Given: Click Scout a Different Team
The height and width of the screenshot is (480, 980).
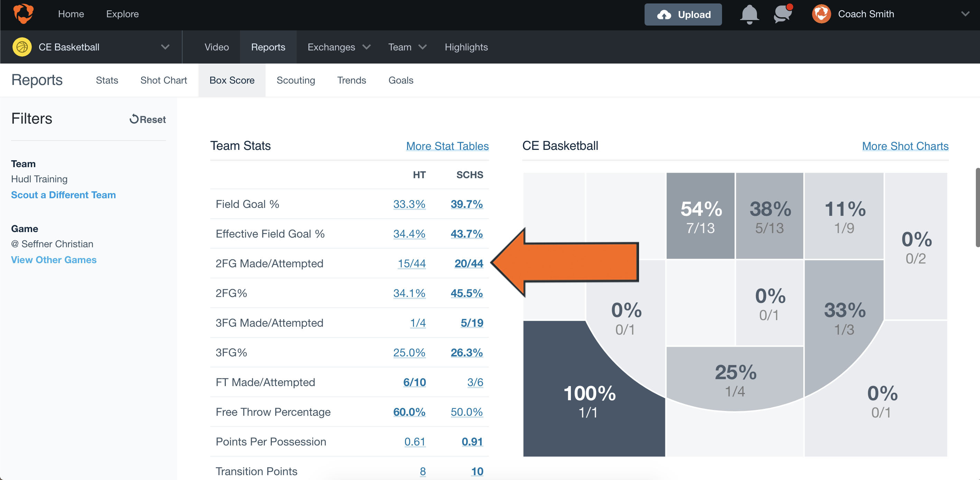Looking at the screenshot, I should [x=63, y=194].
